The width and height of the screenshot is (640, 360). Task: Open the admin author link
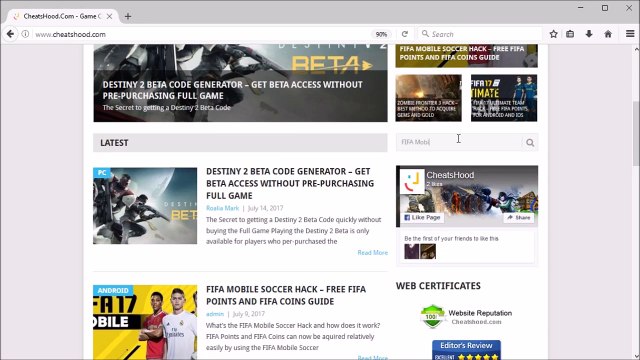(215, 314)
